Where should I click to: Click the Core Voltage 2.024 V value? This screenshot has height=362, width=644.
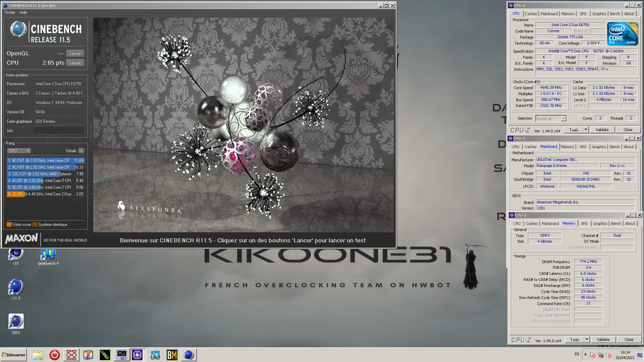click(x=593, y=43)
